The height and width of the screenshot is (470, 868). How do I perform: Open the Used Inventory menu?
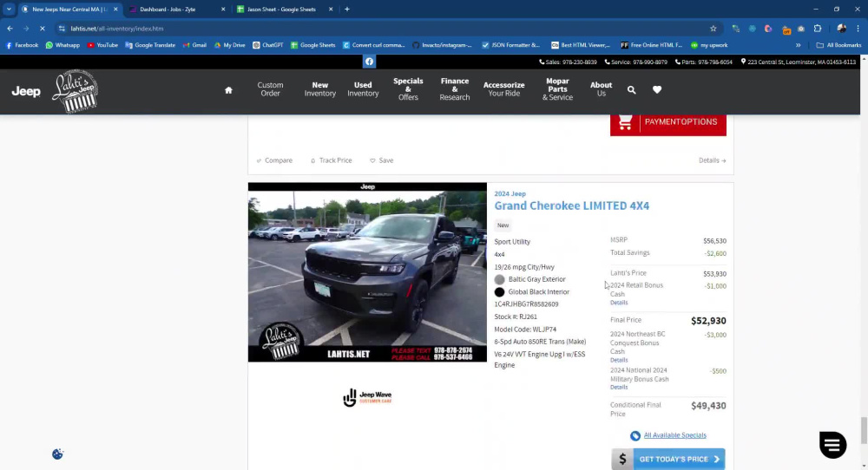click(x=363, y=89)
